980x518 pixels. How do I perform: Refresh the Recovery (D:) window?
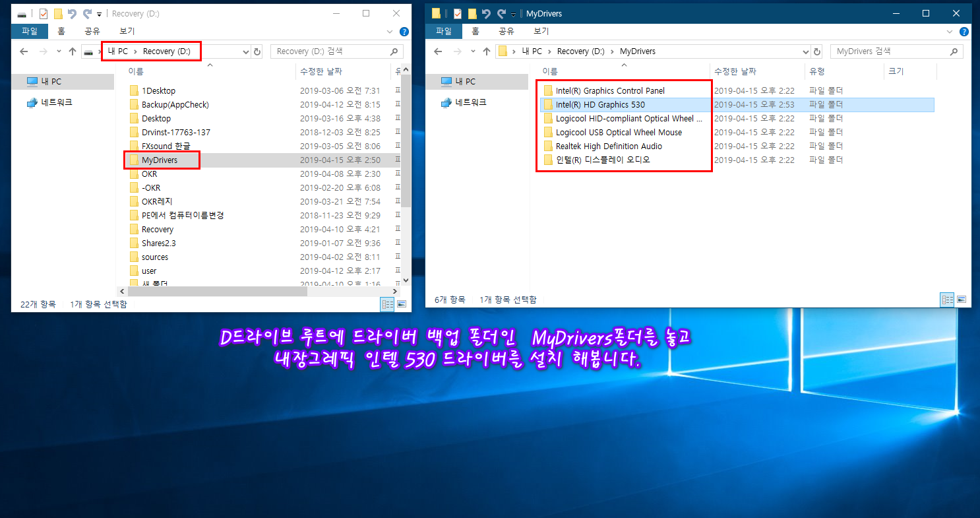(x=257, y=51)
